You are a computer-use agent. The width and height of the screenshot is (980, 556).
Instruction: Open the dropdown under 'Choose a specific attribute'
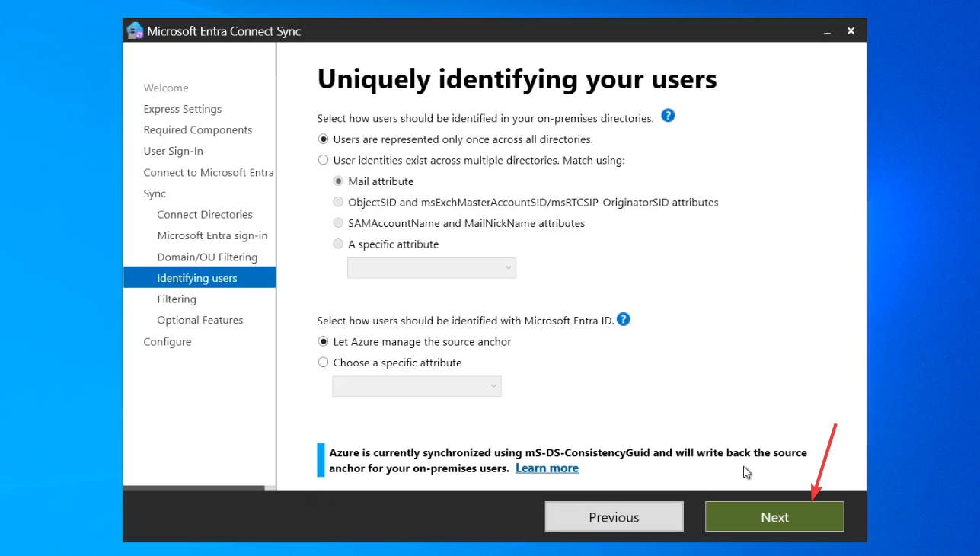pos(417,386)
